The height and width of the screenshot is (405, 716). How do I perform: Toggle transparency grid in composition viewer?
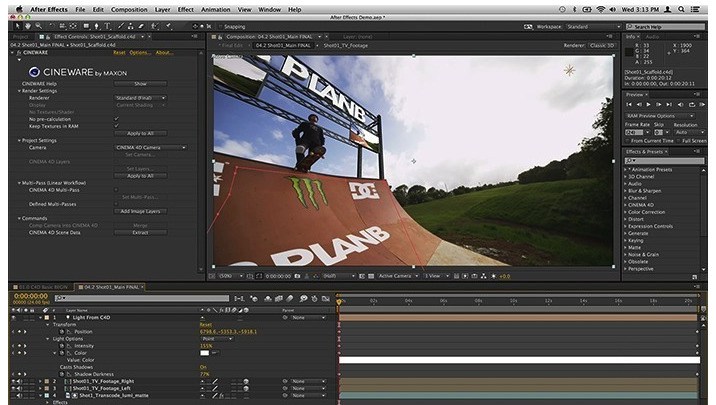point(371,276)
